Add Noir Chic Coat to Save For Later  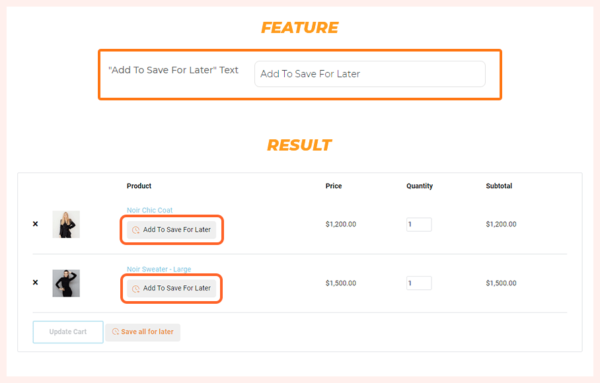171,230
